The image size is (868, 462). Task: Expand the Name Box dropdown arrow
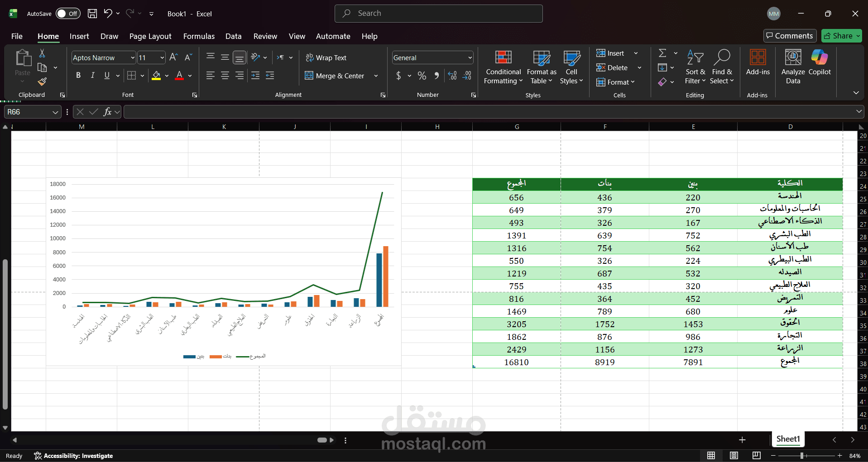(x=55, y=112)
